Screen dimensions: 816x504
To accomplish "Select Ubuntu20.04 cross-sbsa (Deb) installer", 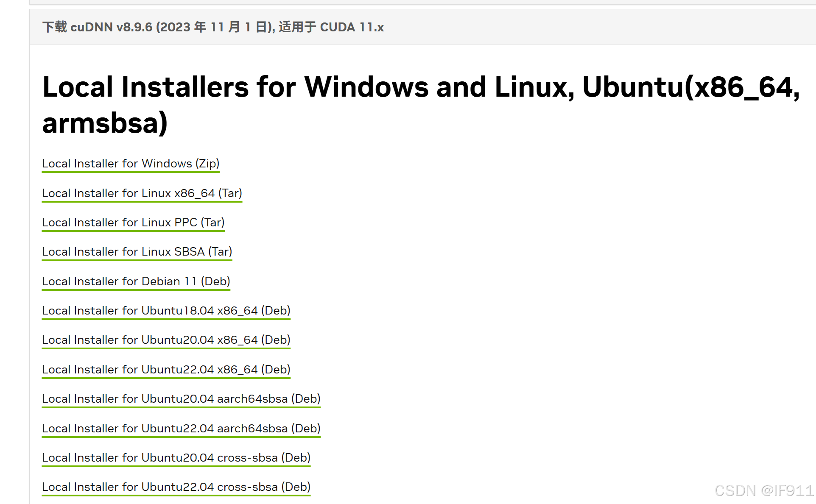I will tap(176, 458).
